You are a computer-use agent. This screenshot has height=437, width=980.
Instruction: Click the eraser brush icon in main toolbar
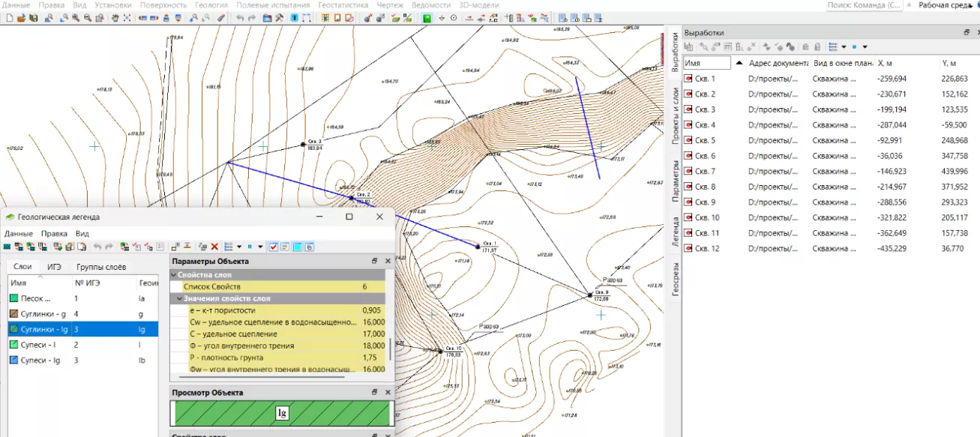pos(221,17)
